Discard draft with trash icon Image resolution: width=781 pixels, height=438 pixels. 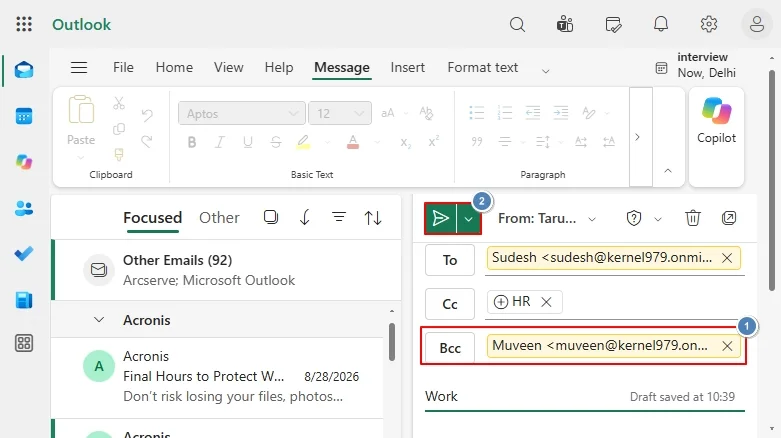point(692,218)
